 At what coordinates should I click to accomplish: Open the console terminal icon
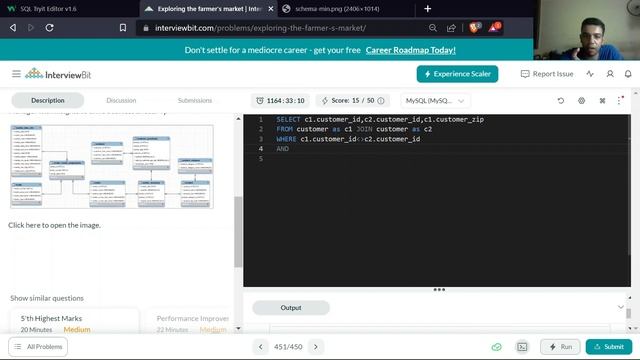point(522,347)
